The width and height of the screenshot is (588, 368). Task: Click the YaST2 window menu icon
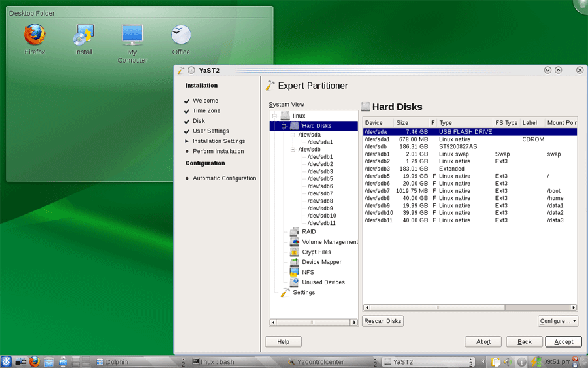point(181,70)
